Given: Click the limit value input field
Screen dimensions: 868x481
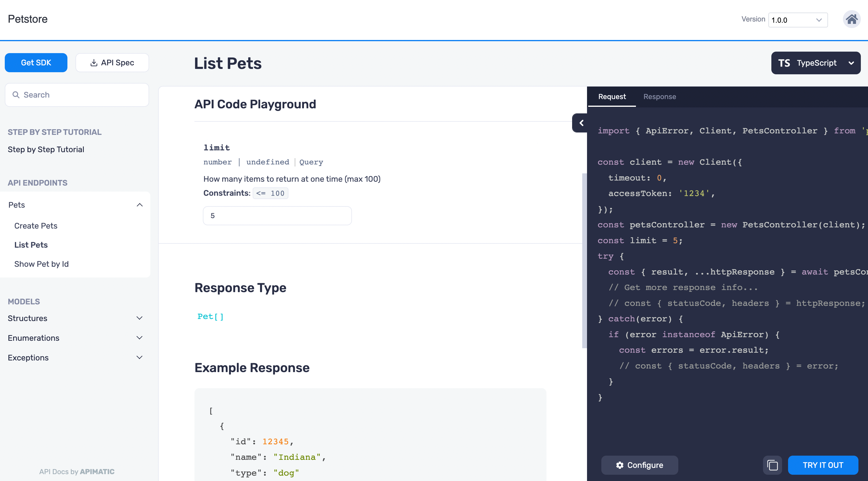Looking at the screenshot, I should pyautogui.click(x=277, y=216).
